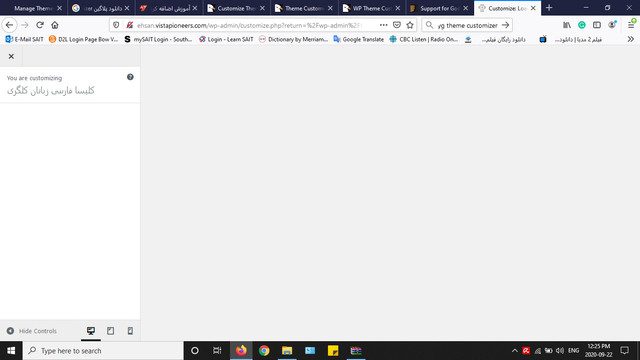Open the notification center icon
The height and width of the screenshot is (360, 640).
click(x=624, y=351)
